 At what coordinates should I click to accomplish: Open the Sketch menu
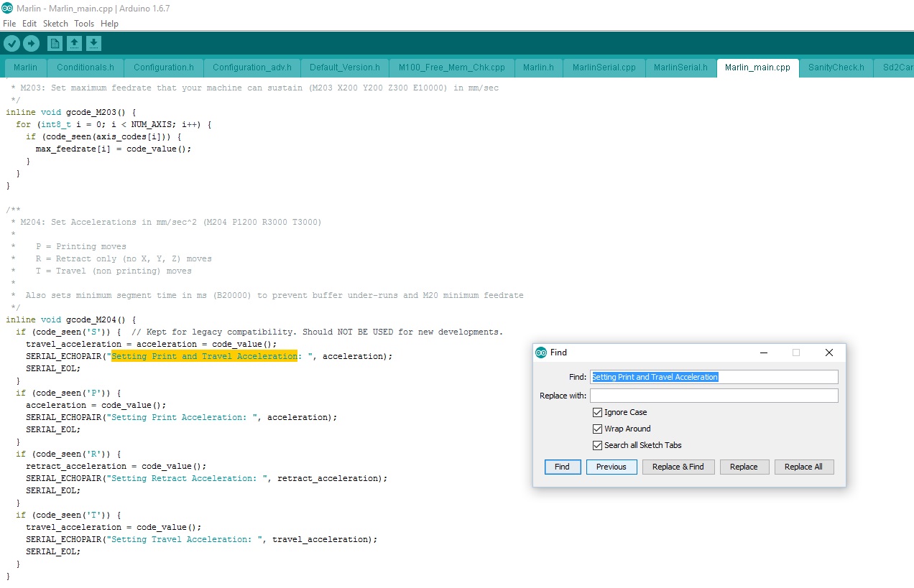pos(55,24)
